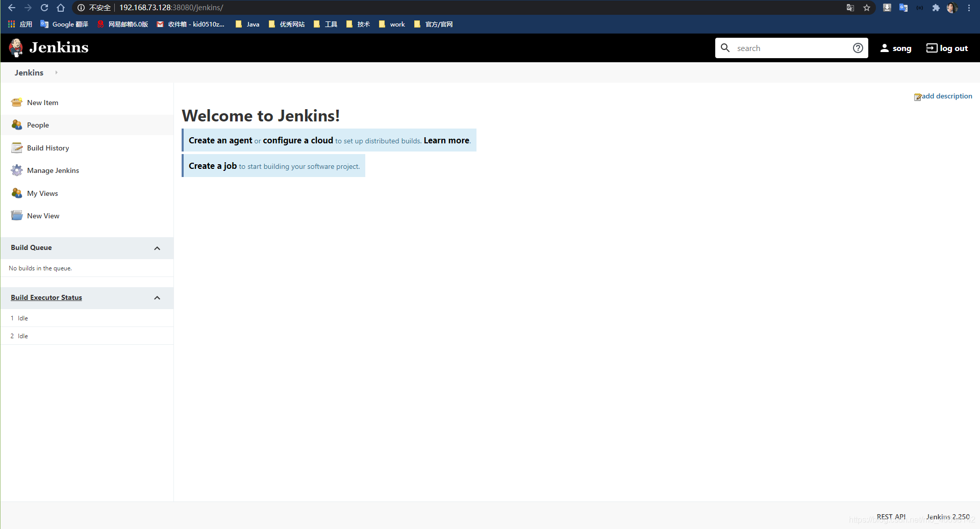This screenshot has width=980, height=529.
Task: Click executor 1 Idle row
Action: tap(87, 318)
